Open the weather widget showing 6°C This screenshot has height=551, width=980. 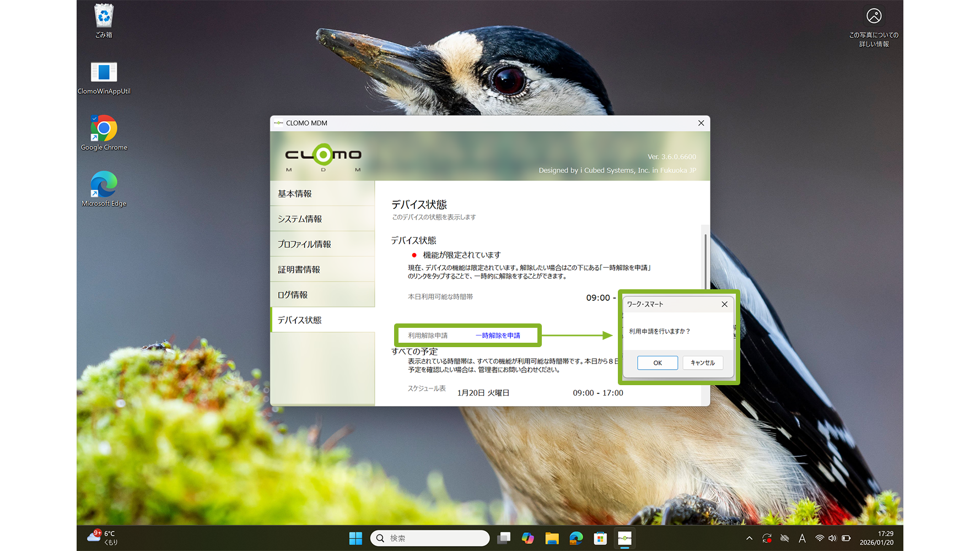[103, 537]
